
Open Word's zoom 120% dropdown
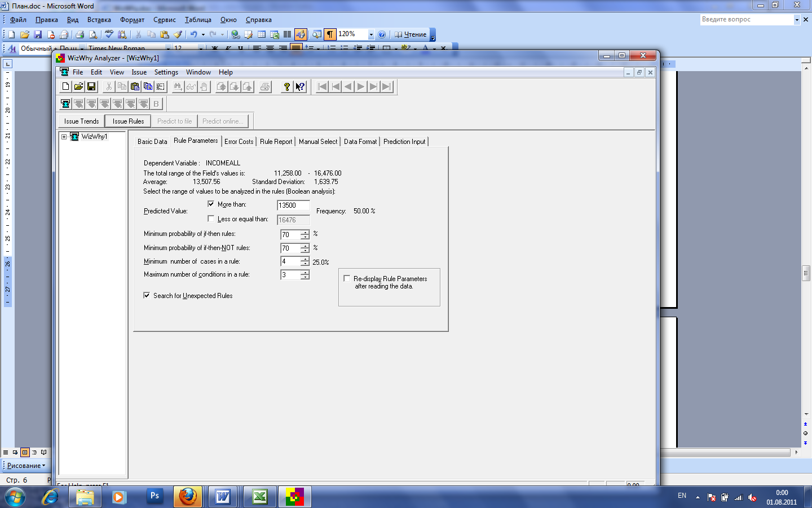pyautogui.click(x=371, y=34)
